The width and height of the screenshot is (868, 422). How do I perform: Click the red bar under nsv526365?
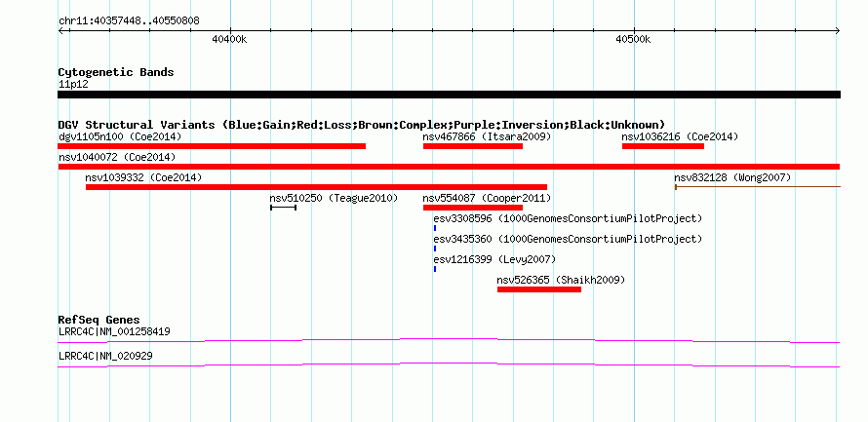(539, 289)
